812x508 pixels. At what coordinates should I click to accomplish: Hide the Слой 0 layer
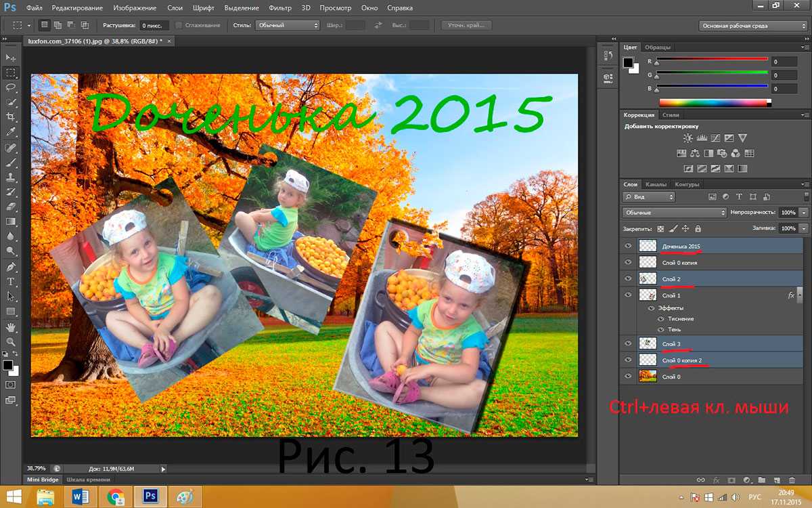pos(628,377)
